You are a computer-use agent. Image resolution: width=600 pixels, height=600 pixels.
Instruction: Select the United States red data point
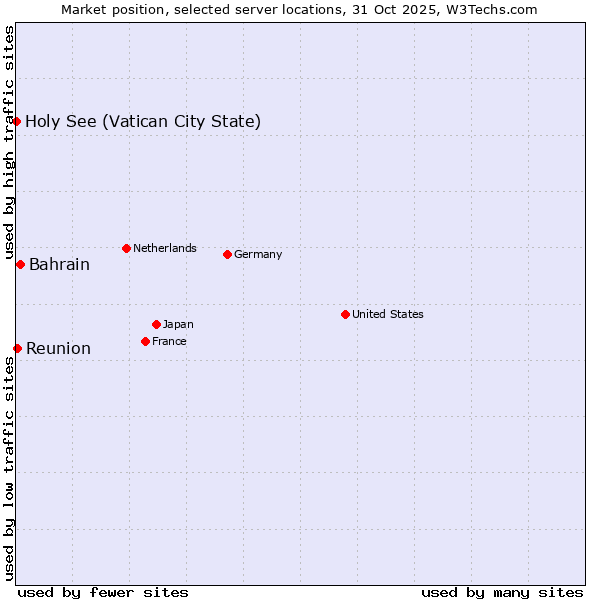click(345, 314)
